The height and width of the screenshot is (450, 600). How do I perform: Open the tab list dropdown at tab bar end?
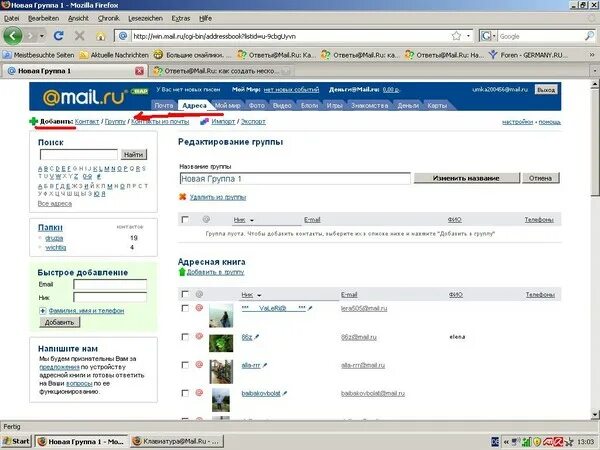pyautogui.click(x=595, y=71)
